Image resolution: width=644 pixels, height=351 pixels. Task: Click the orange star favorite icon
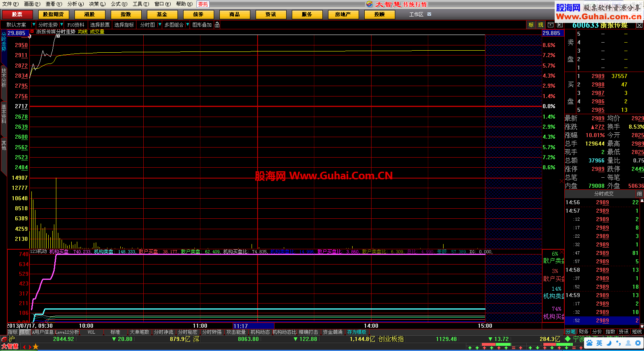35,347
